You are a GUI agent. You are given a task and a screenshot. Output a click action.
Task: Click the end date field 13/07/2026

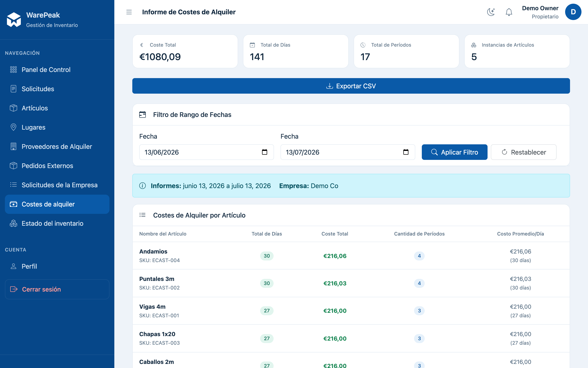pos(348,152)
